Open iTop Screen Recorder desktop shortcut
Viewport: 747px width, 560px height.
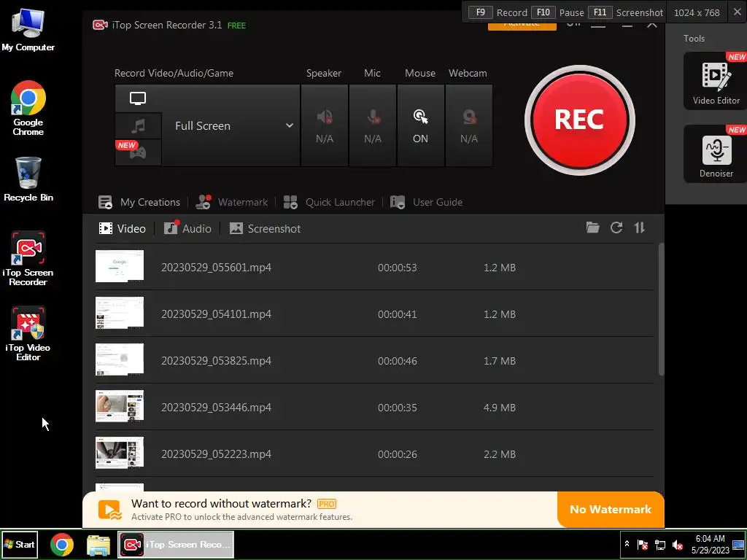(x=28, y=259)
